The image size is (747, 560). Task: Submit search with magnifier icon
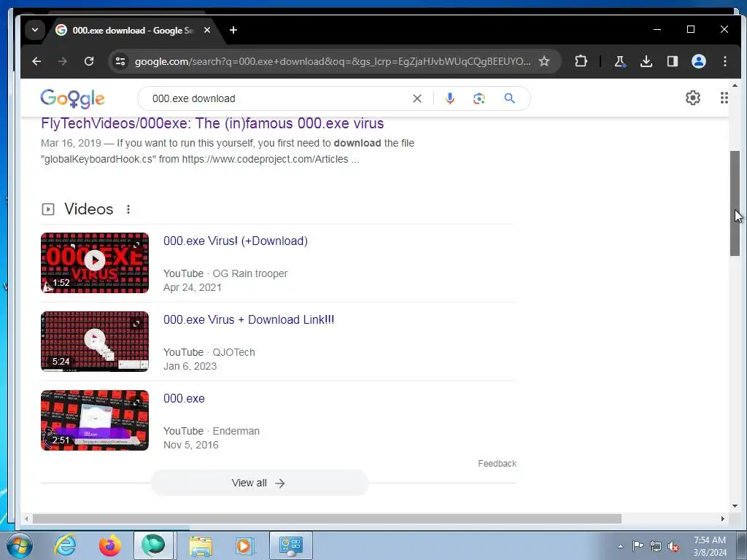tap(509, 98)
